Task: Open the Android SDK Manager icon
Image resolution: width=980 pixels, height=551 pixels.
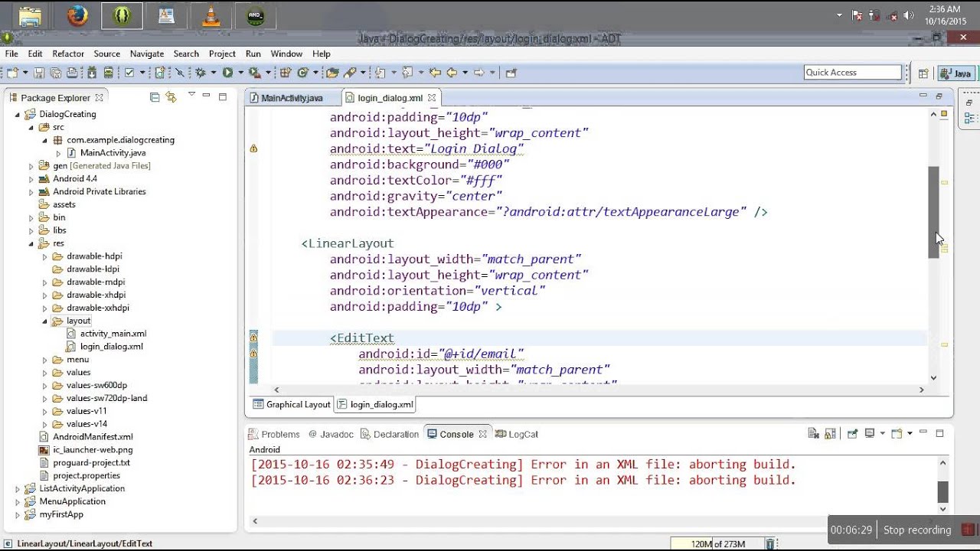Action: click(x=92, y=73)
